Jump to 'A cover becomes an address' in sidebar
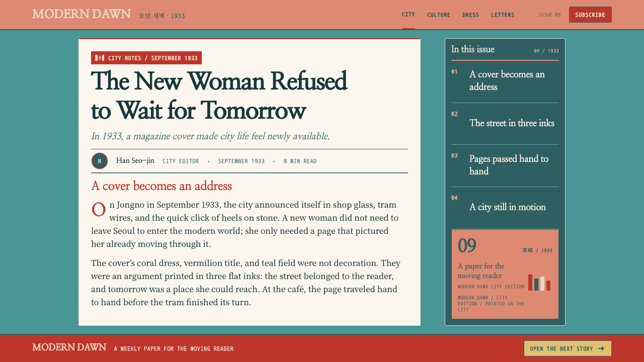 505,80
